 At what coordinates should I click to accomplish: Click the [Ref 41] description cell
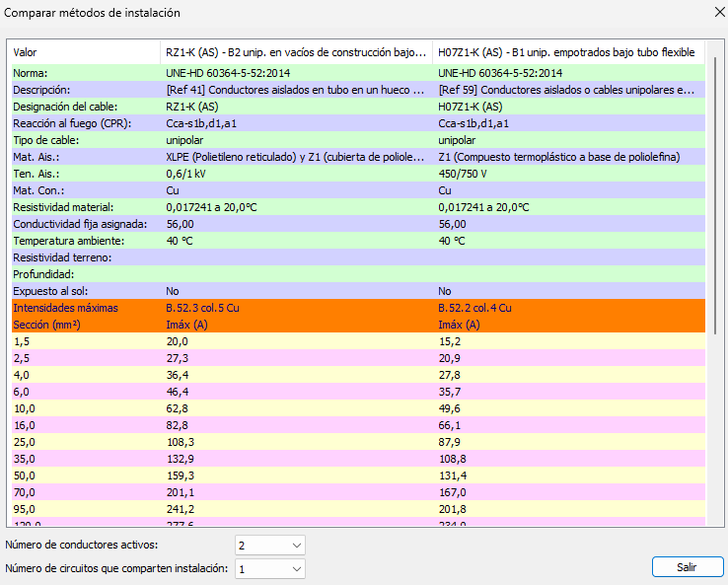(x=296, y=90)
